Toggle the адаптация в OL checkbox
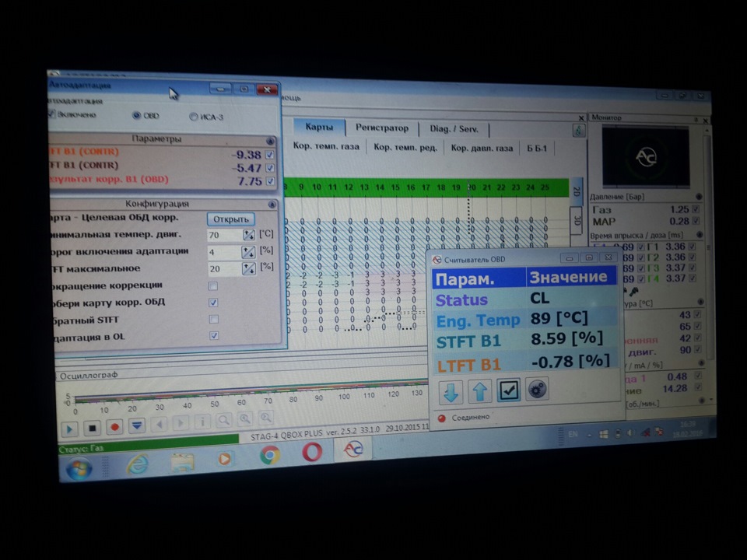 [215, 336]
